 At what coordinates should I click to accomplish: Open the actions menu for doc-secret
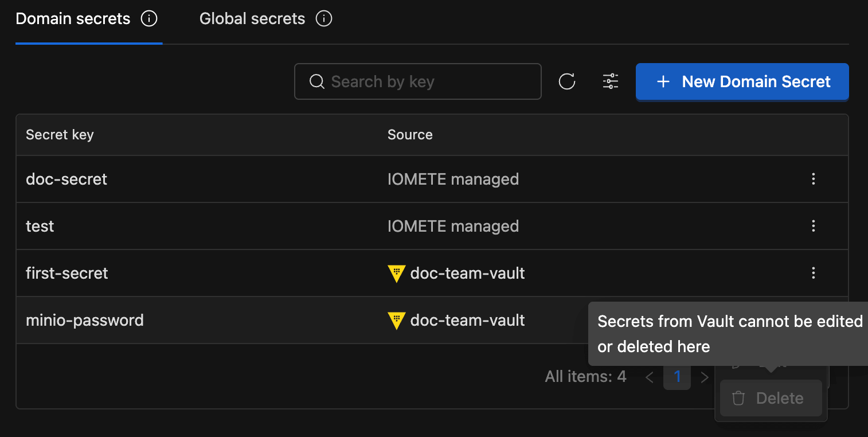(x=813, y=179)
